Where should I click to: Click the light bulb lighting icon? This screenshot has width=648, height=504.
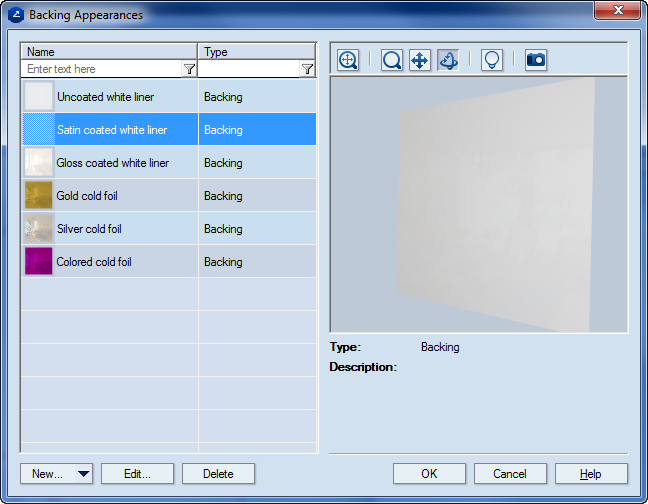[x=491, y=60]
